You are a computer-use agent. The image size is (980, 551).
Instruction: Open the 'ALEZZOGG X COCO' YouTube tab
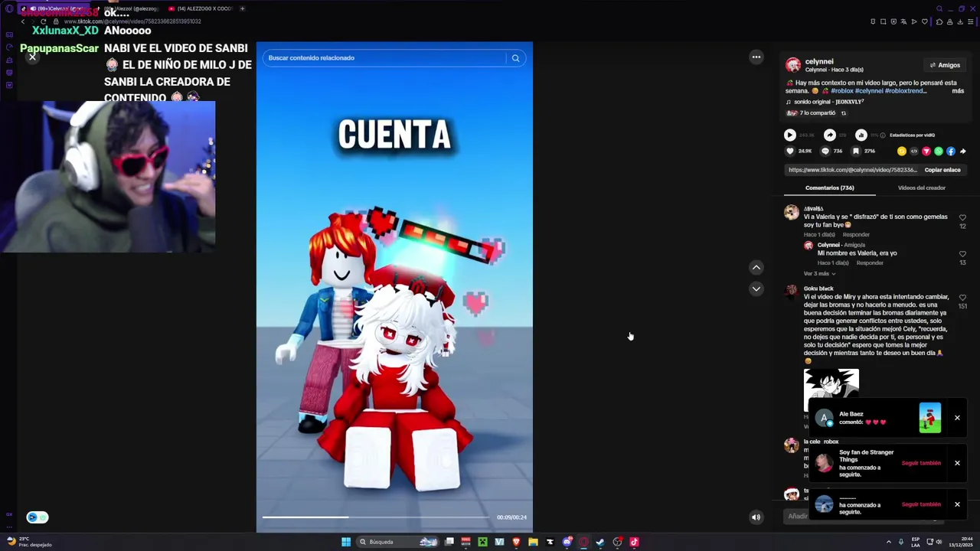[201, 8]
